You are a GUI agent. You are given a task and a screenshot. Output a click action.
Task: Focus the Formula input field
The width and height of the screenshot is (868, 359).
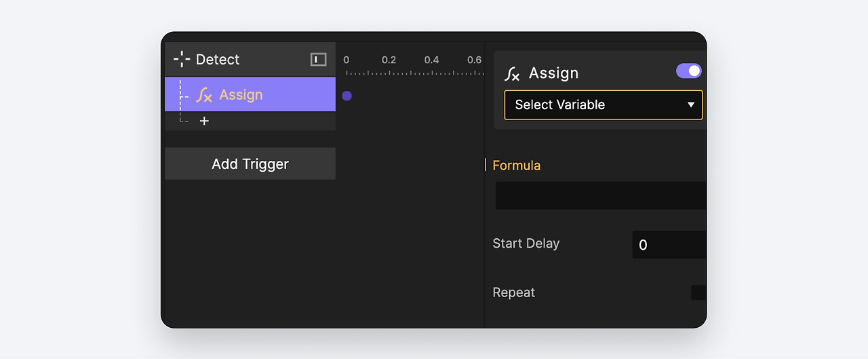tap(601, 195)
